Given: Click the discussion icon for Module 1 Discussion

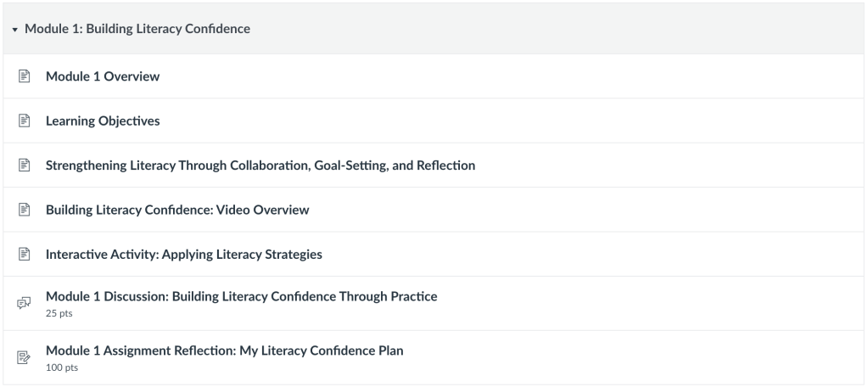Looking at the screenshot, I should pyautogui.click(x=24, y=303).
